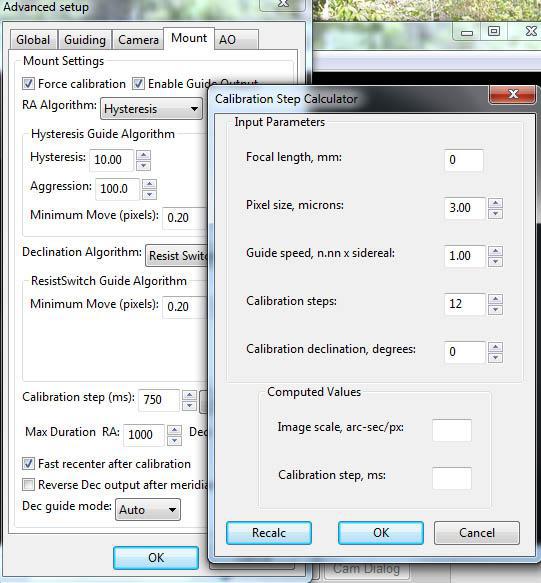541x583 pixels.
Task: Decrease Calibration declination with down arrow
Action: 495,358
